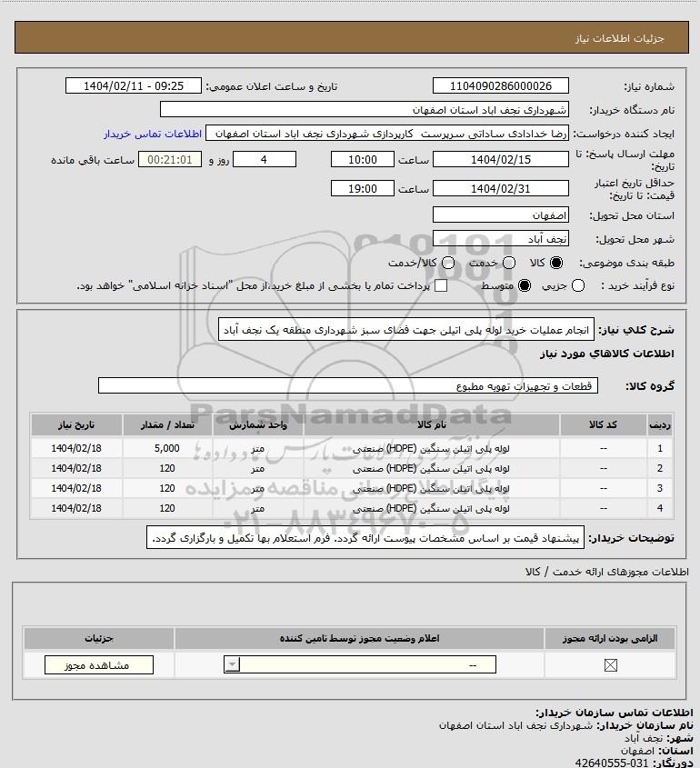Click the remaining days field showing 4
This screenshot has height=768, width=700.
point(264,159)
